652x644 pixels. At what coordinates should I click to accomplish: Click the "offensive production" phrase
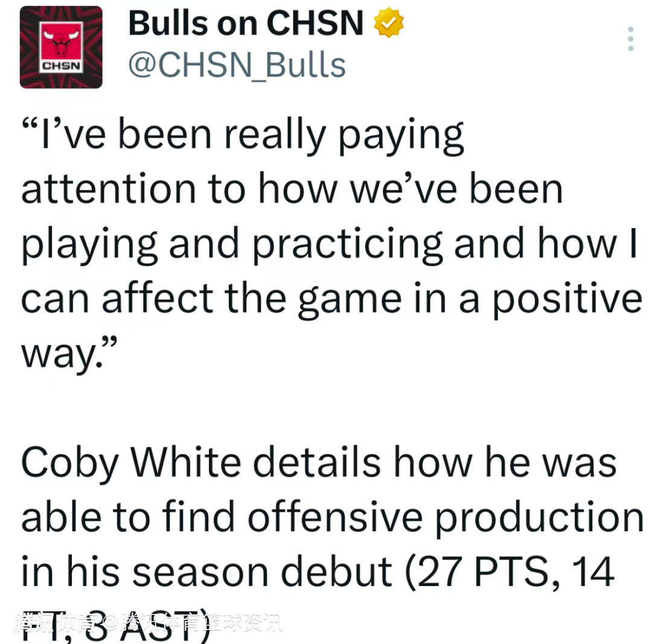coord(446,517)
